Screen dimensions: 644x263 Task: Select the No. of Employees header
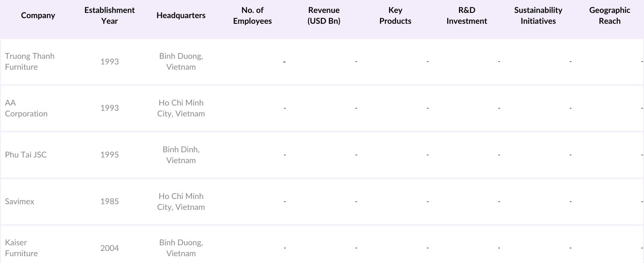[x=252, y=15]
